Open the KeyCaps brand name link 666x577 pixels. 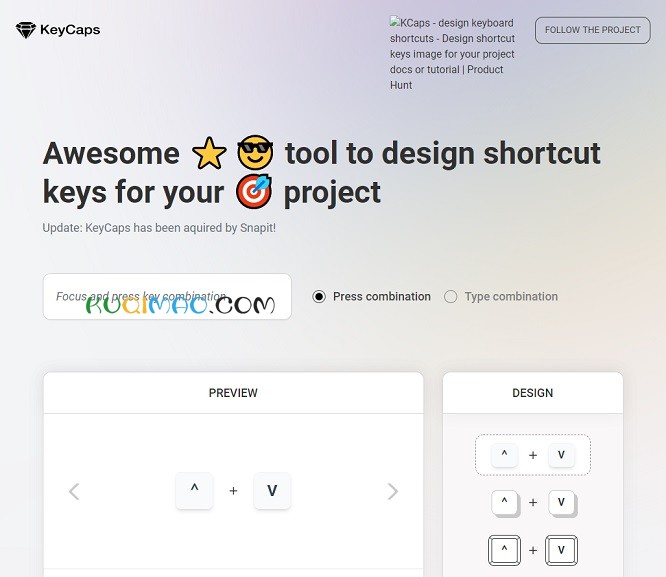click(70, 30)
